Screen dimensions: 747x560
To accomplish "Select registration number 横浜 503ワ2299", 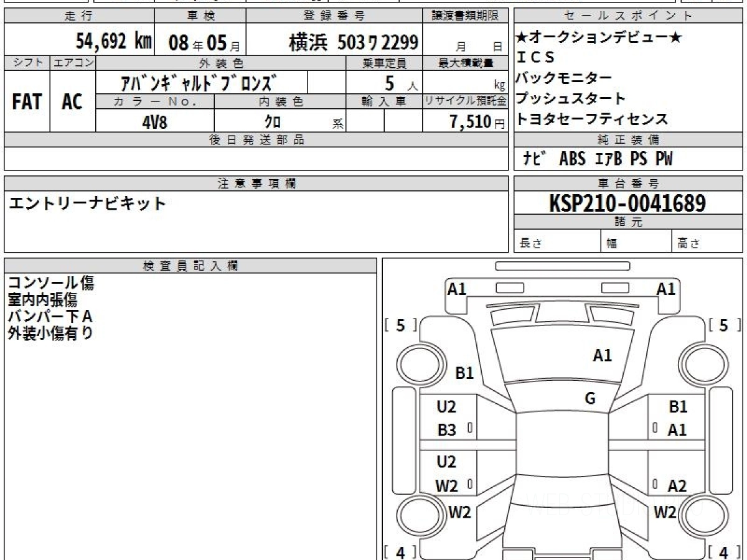I will (x=353, y=42).
